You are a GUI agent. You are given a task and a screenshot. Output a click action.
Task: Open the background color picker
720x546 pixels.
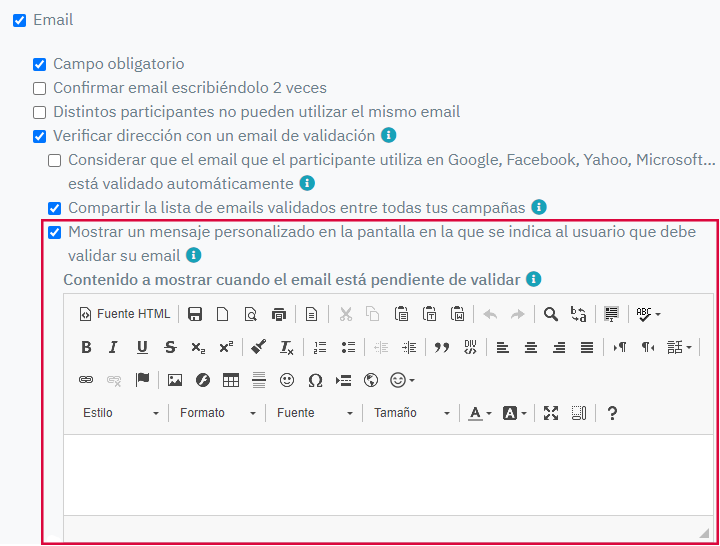[x=515, y=413]
